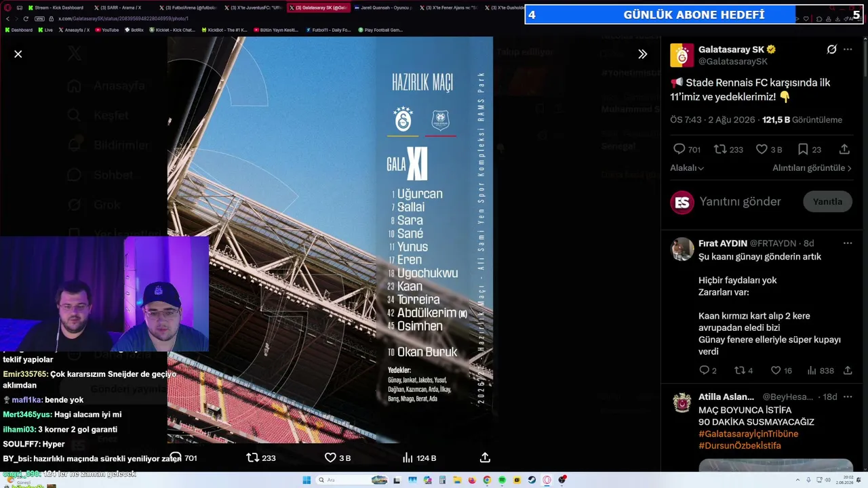
Task: Click the x.com address bar URL
Action: point(123,19)
